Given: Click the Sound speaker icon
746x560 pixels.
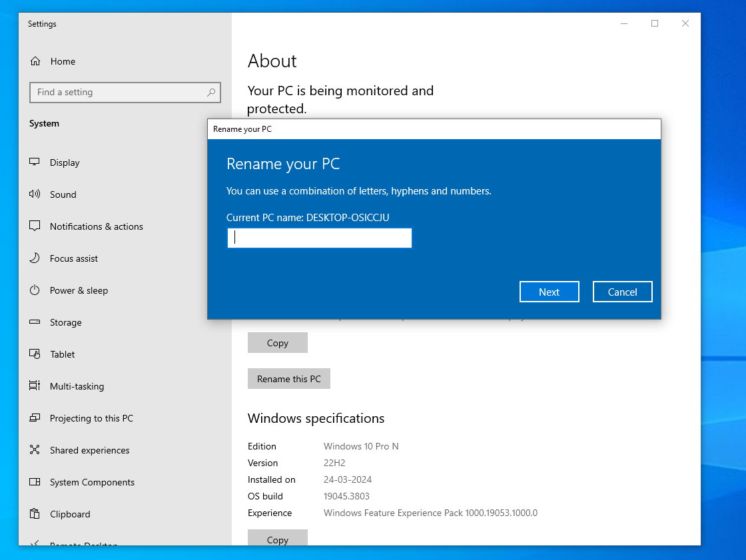Looking at the screenshot, I should 35,194.
